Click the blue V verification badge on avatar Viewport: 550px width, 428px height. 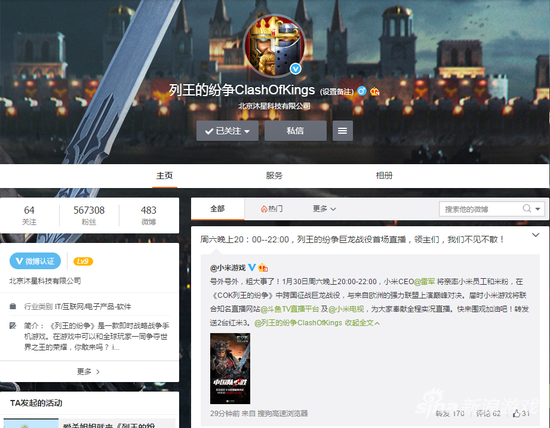point(295,69)
